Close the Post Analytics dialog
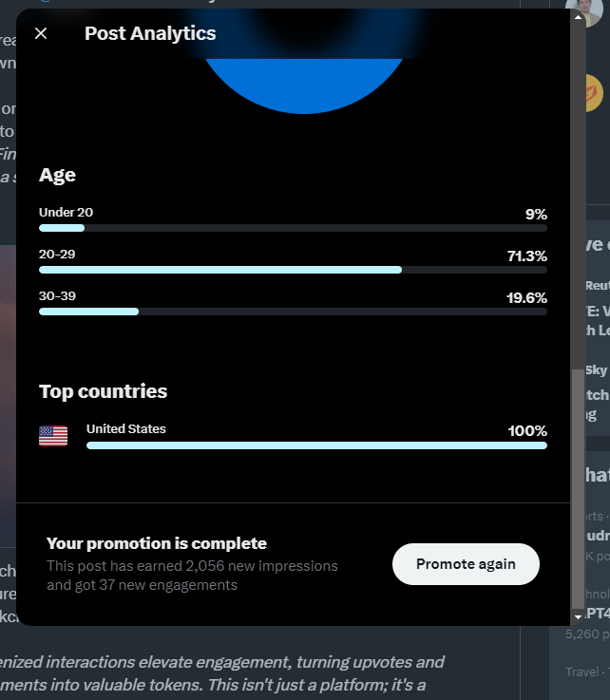 click(41, 33)
